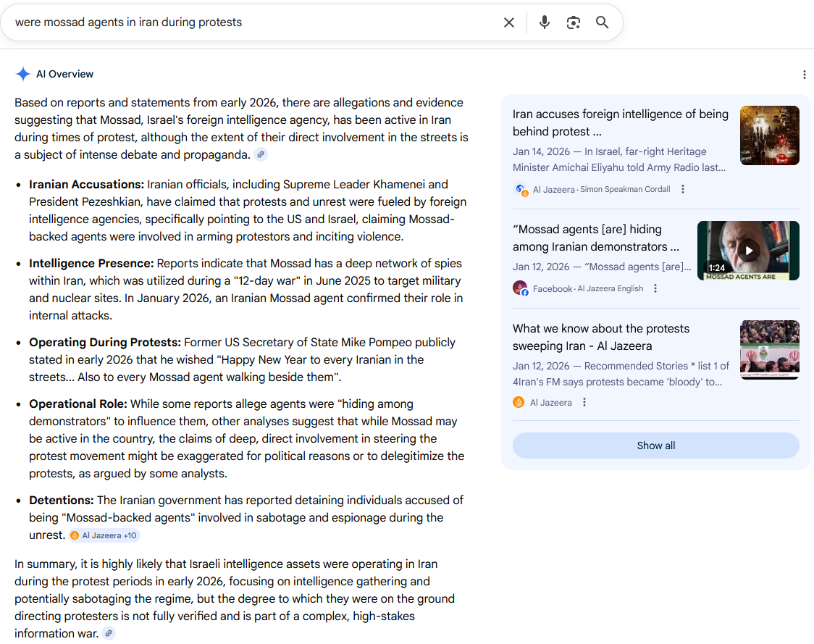
Task: Clear the search query with the X icon
Action: [508, 22]
